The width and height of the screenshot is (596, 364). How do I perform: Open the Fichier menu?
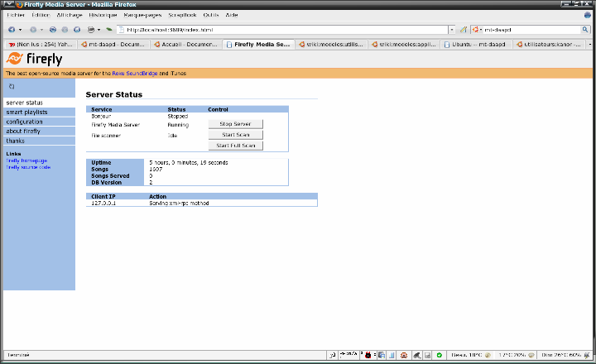pyautogui.click(x=16, y=15)
